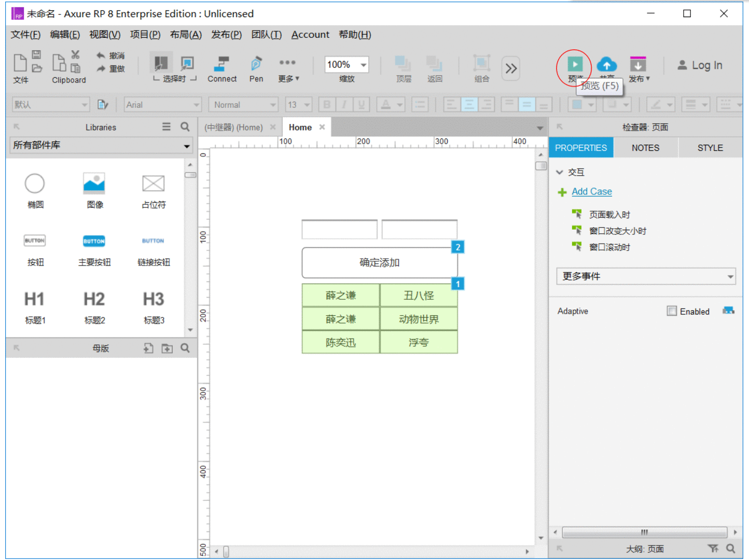Screen dimensions: 749x560
Task: Click the Cut scissors icon
Action: 75,54
